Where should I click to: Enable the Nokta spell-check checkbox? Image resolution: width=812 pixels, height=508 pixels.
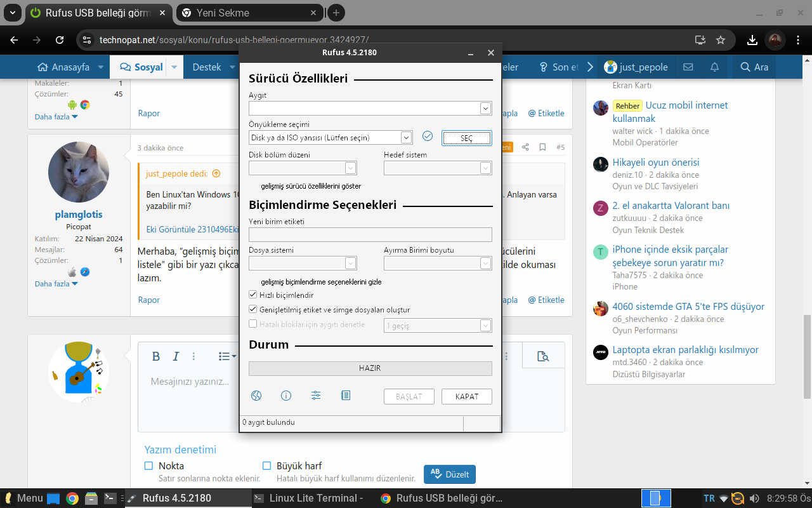click(x=148, y=465)
